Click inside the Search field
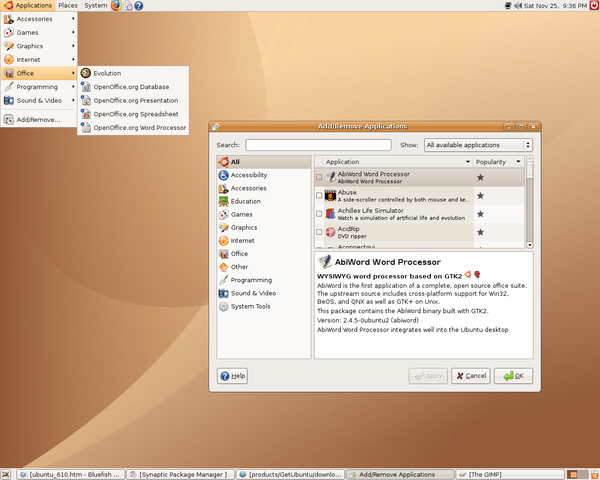This screenshot has width=600, height=480. [318, 145]
